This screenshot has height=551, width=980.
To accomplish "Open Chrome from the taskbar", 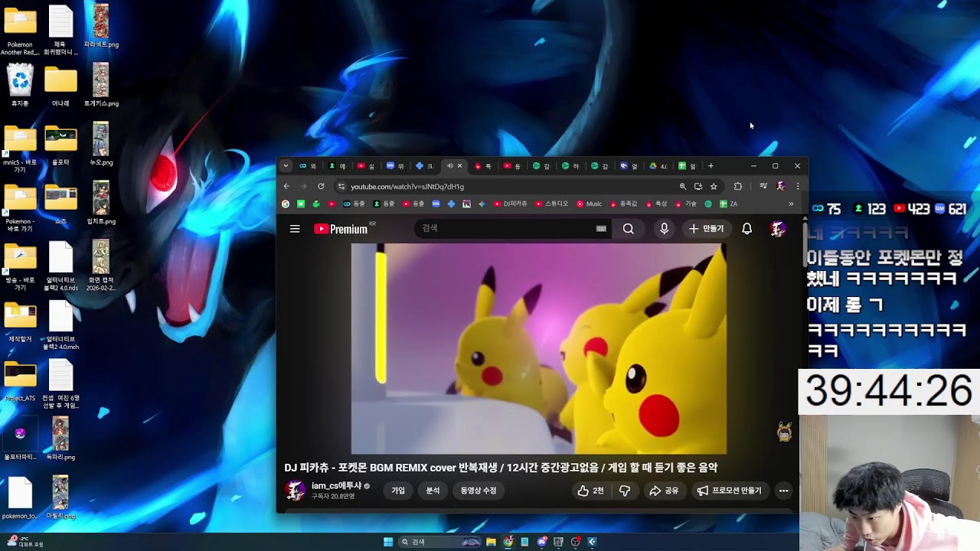I will (508, 542).
